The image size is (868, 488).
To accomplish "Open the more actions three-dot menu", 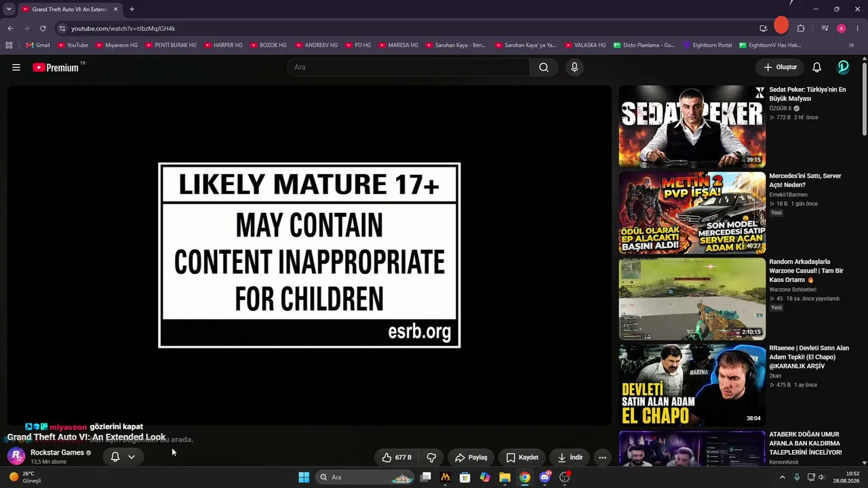I will click(602, 457).
